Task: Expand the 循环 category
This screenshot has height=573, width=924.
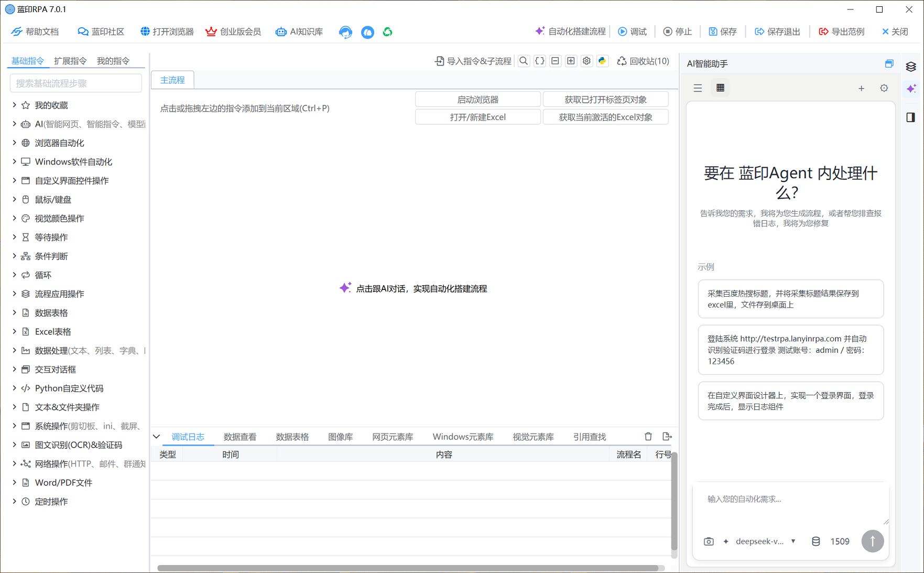Action: point(14,275)
